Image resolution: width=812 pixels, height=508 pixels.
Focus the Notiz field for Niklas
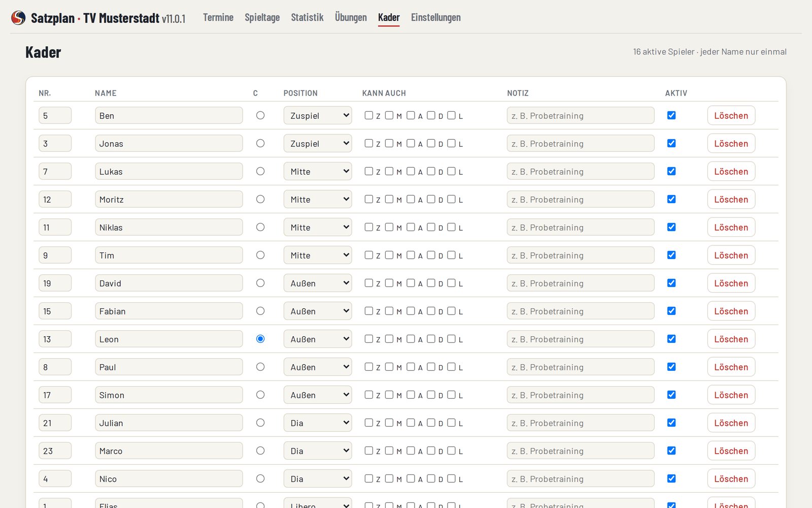click(x=581, y=227)
